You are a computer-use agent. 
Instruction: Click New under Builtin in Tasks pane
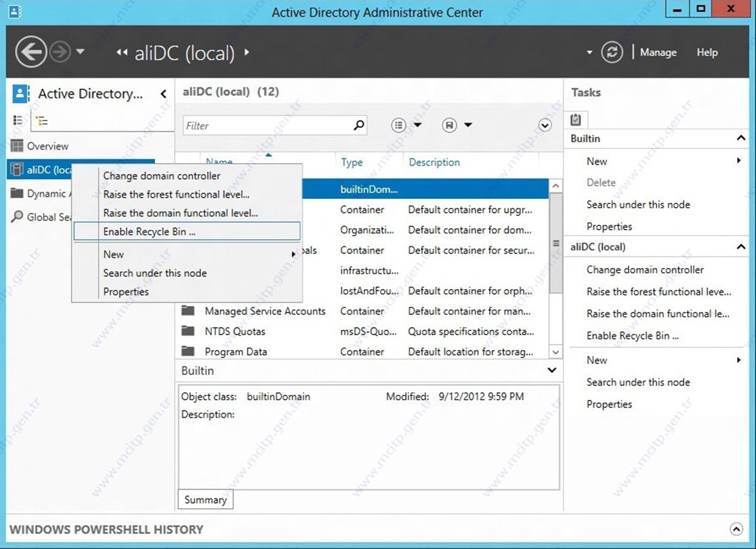coord(597,162)
